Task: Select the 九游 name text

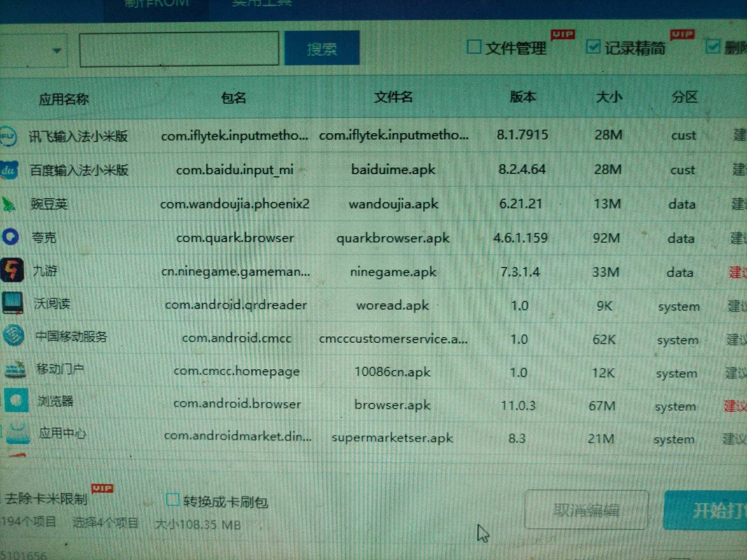Action: (x=45, y=270)
